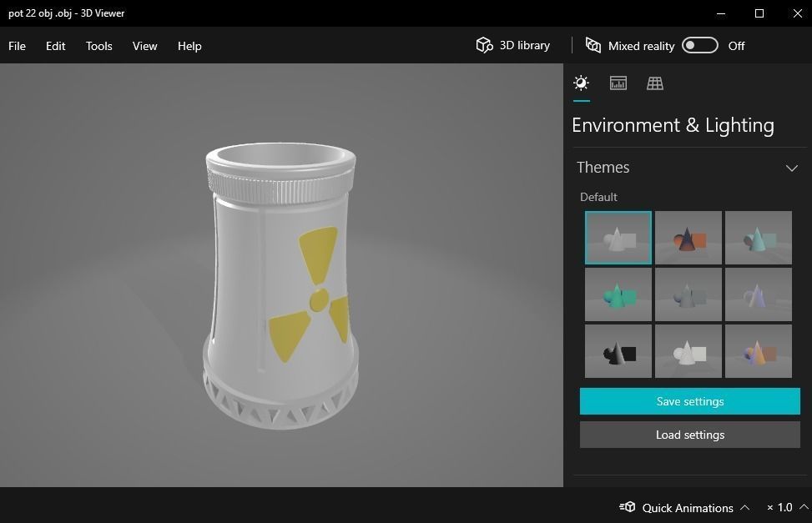Open the 3D library

click(512, 46)
